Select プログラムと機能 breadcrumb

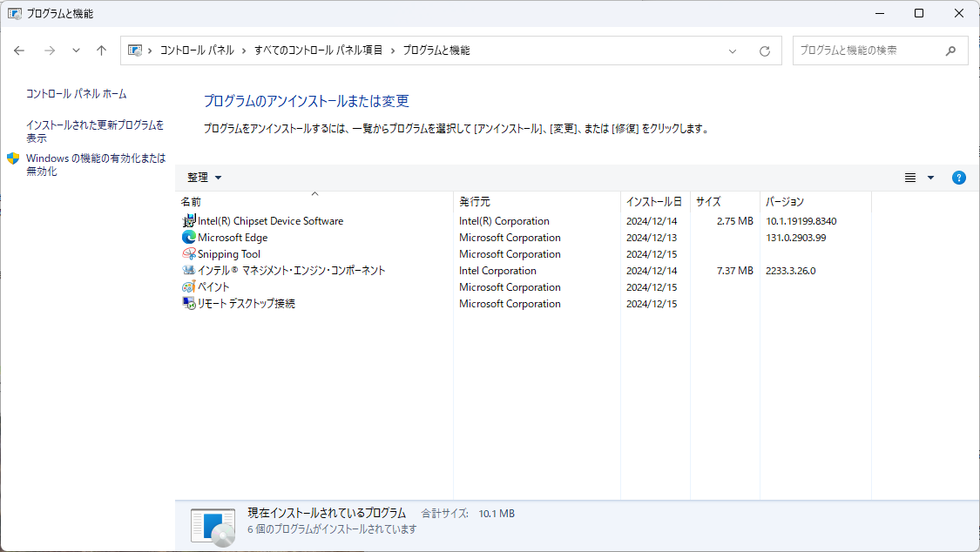[x=436, y=50]
